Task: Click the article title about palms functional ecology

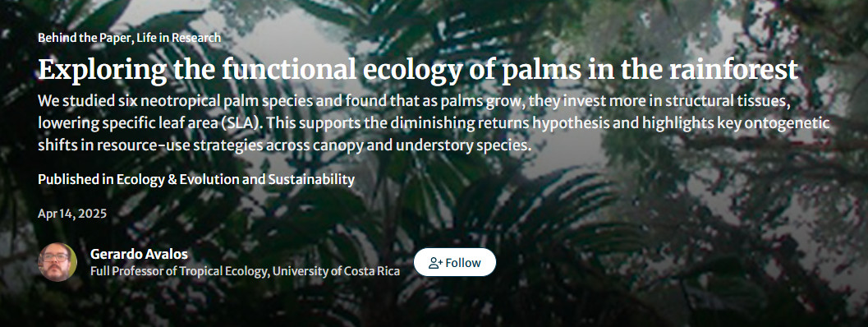Action: tap(418, 70)
